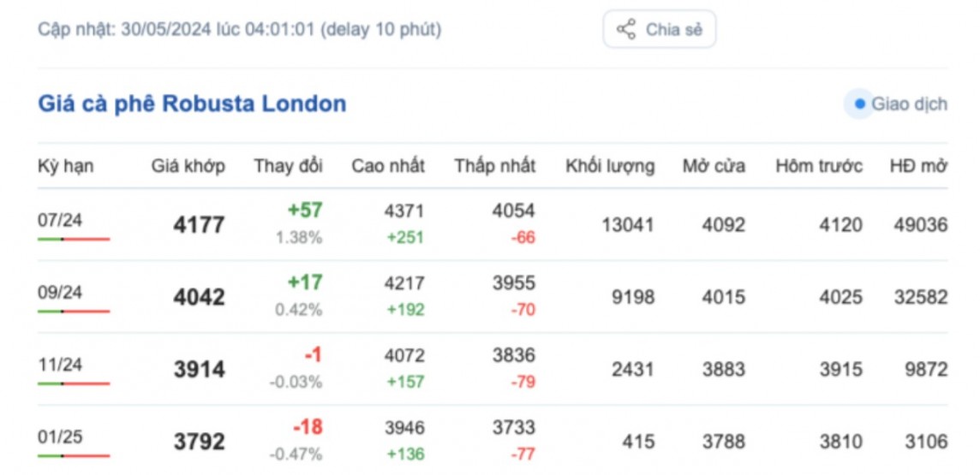Click the price range bar under 07/24
Image resolution: width=980 pixels, height=475 pixels.
point(74,239)
